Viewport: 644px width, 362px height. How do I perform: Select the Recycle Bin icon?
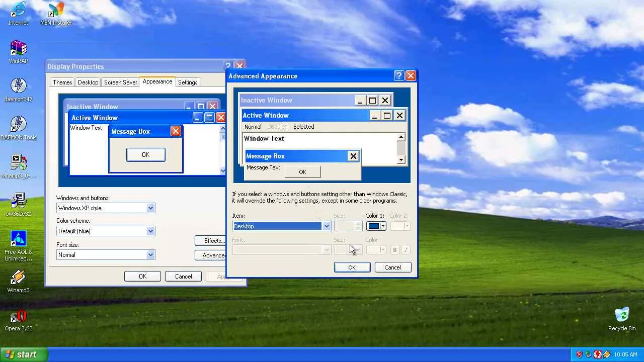(622, 319)
